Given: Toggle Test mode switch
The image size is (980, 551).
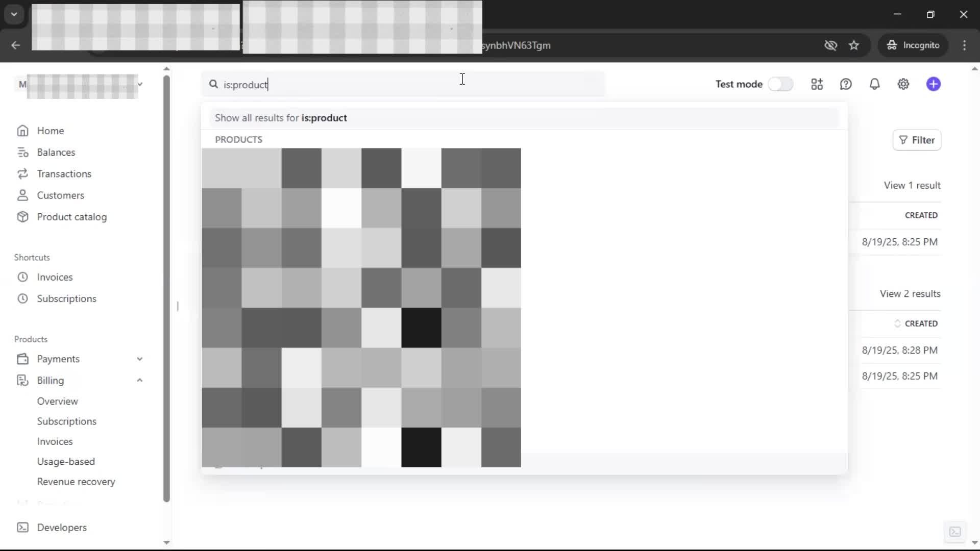Looking at the screenshot, I should point(780,84).
